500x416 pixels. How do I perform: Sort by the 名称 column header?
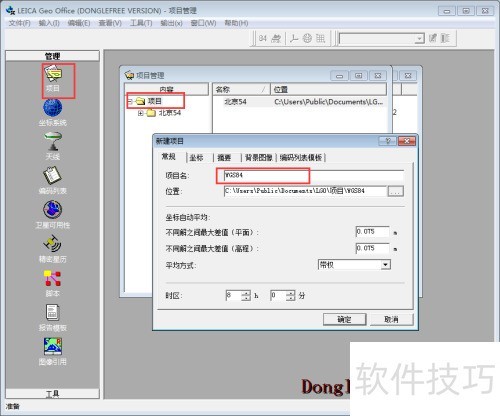pyautogui.click(x=241, y=89)
